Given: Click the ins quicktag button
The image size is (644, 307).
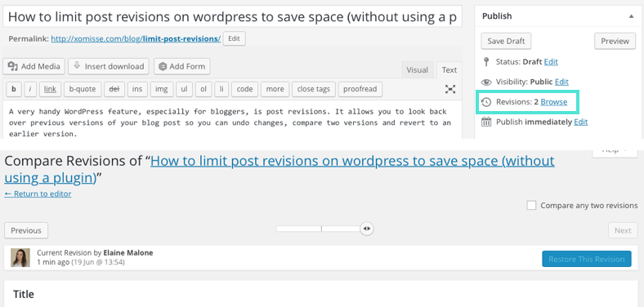Looking at the screenshot, I should (137, 89).
